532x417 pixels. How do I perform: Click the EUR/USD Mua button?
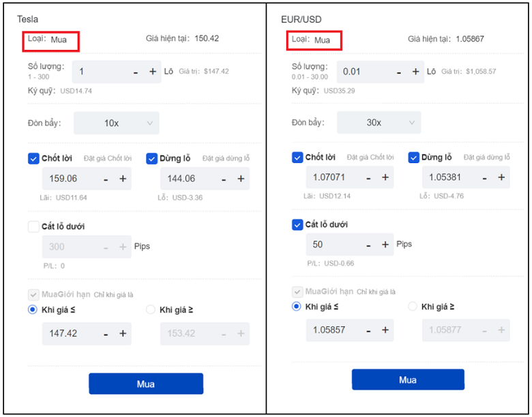pos(408,380)
